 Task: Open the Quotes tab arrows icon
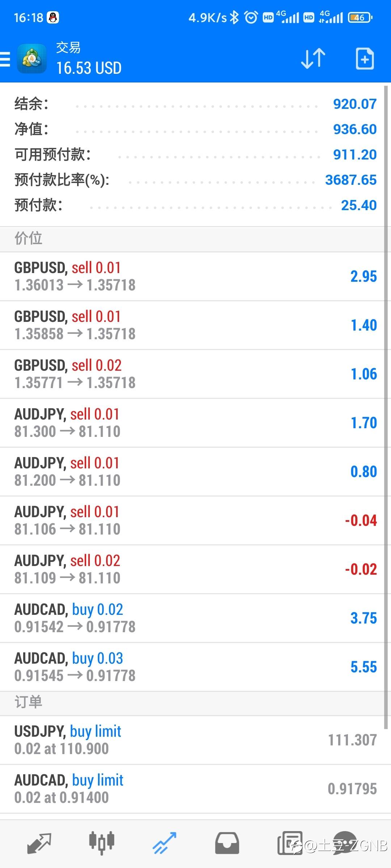[x=39, y=843]
